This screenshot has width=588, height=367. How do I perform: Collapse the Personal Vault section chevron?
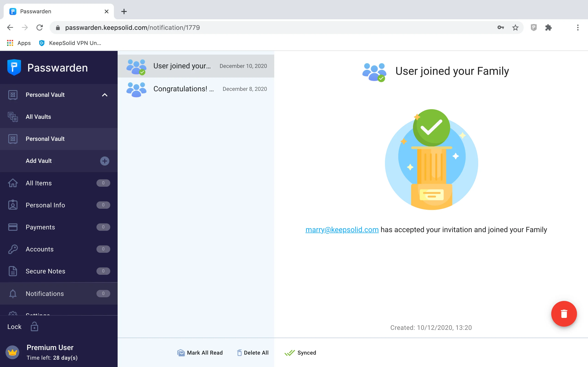click(105, 95)
